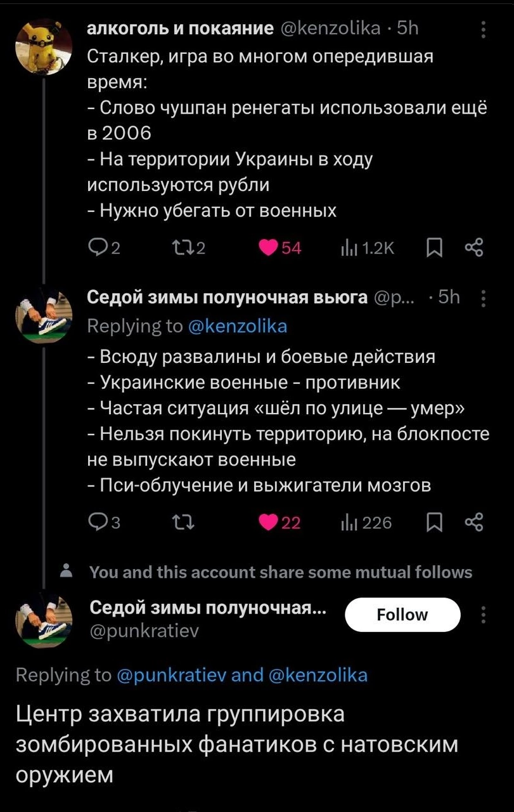Viewport: 514px width, 812px height.
Task: Reply to the tweet with 3 replies
Action: [x=98, y=523]
